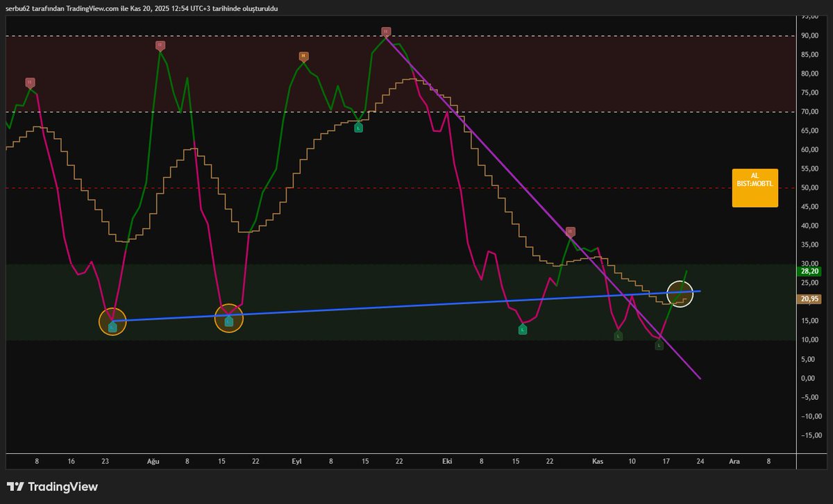Select the green L marker near level 65
This screenshot has height=504, width=833.
[x=358, y=128]
